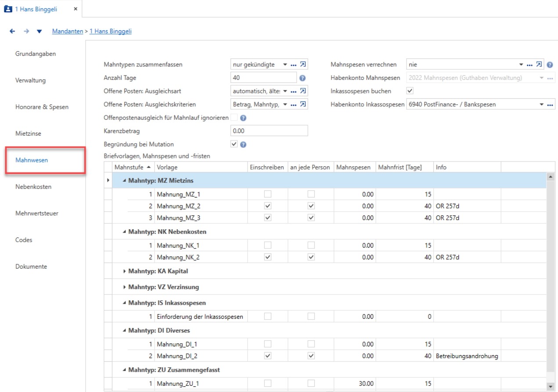Toggle the Inkassospesen buchen checkbox

tap(410, 91)
